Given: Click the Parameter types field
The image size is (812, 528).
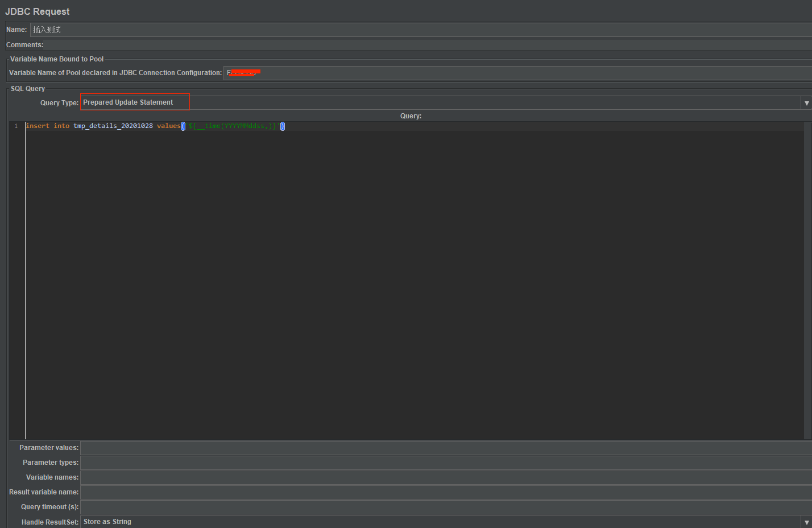Looking at the screenshot, I should pyautogui.click(x=446, y=463).
